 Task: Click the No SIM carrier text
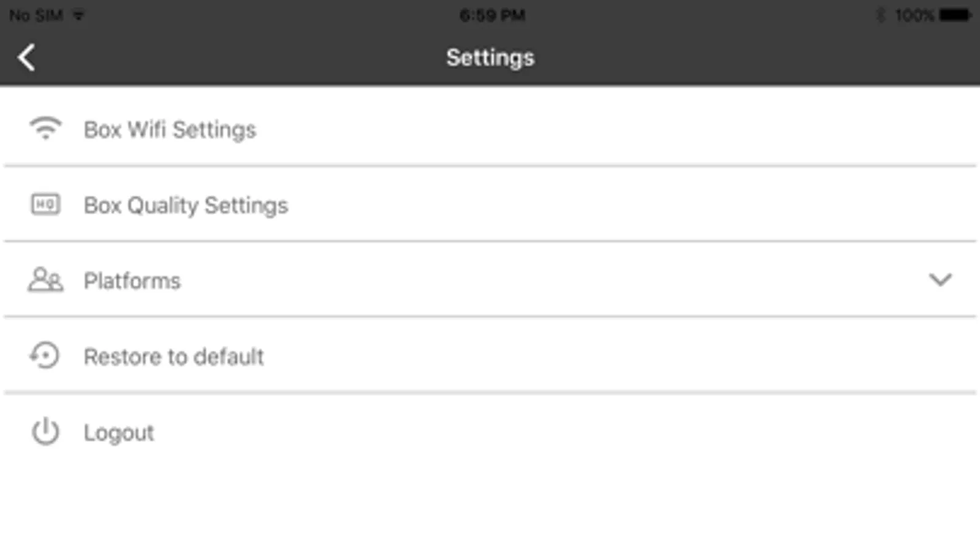36,15
